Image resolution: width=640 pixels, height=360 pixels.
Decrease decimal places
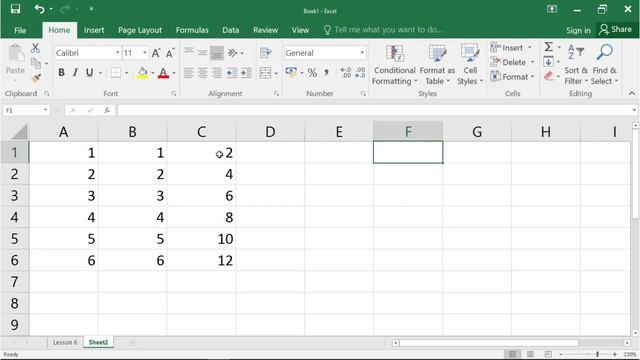(360, 73)
